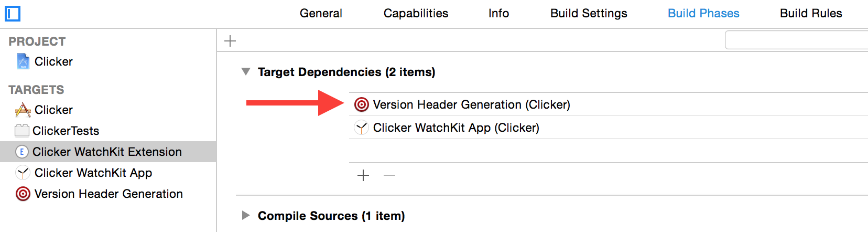The image size is (868, 232).
Task: Expand the Compile Sources section
Action: click(245, 216)
